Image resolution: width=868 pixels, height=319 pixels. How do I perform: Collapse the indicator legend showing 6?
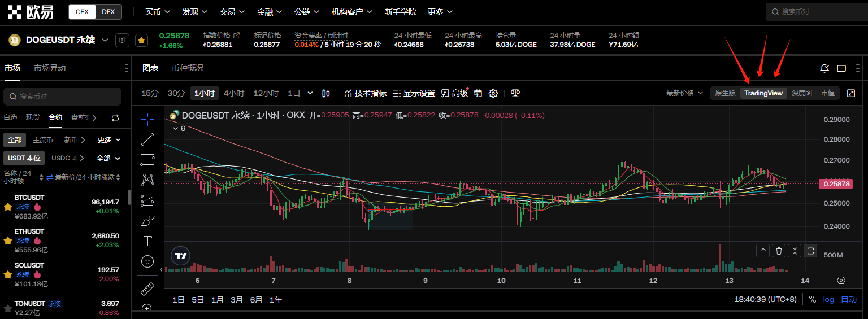pyautogui.click(x=179, y=129)
